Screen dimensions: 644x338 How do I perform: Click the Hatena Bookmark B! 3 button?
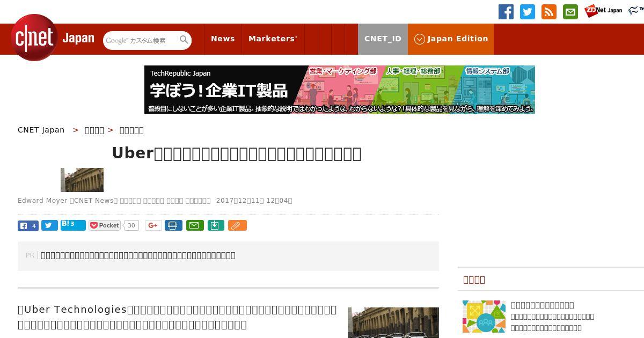(x=73, y=225)
